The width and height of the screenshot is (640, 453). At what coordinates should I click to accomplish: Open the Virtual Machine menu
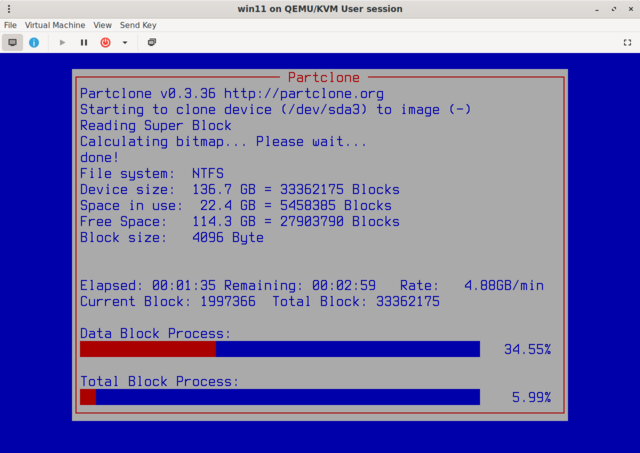coord(55,24)
